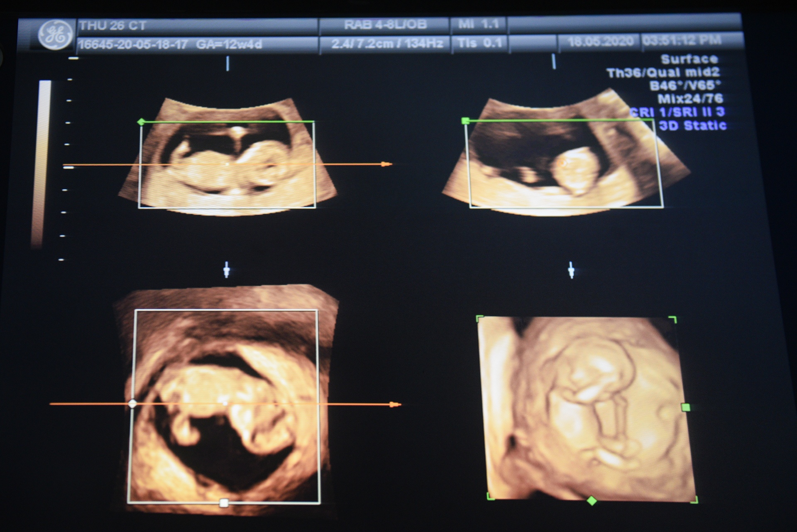Image resolution: width=797 pixels, height=532 pixels.
Task: Click the Th36/Qual mid2 setting
Action: coord(663,73)
